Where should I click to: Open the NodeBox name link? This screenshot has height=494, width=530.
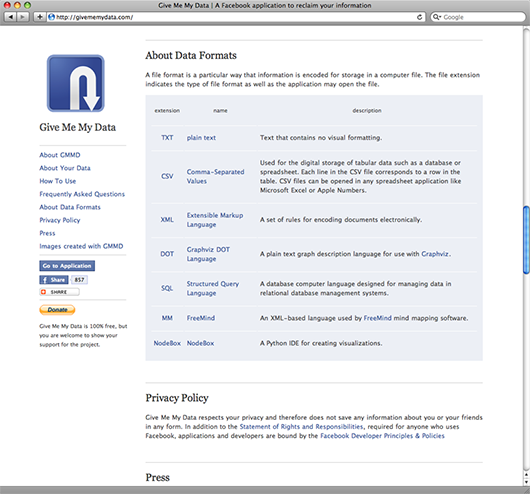point(200,343)
